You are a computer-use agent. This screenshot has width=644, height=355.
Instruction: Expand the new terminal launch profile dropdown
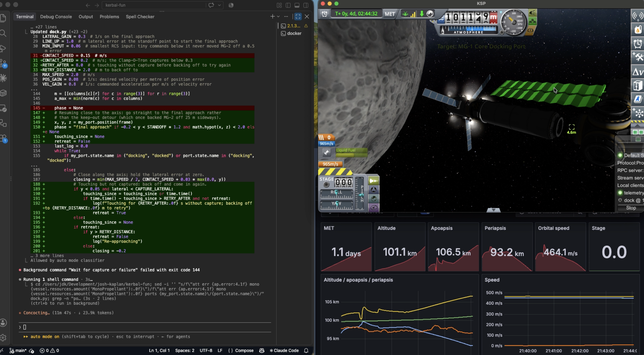pos(278,17)
